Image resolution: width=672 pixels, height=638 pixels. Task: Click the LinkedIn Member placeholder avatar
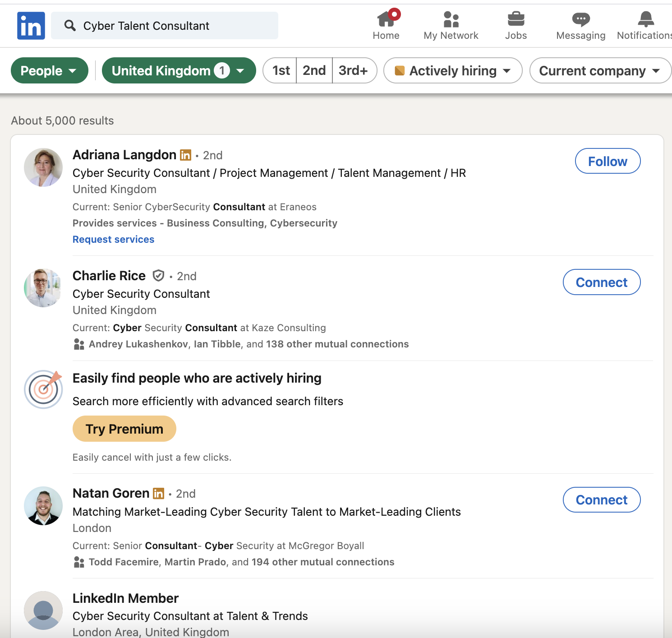click(43, 610)
